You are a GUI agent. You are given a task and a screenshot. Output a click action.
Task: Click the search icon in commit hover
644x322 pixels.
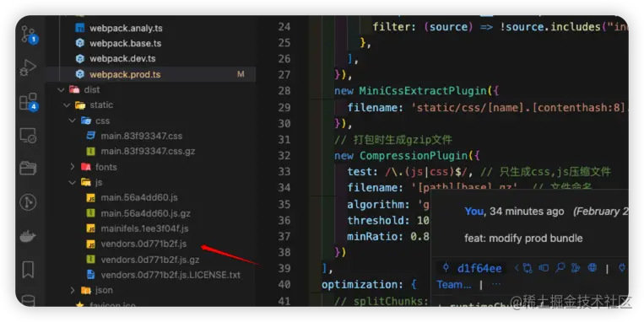click(560, 268)
